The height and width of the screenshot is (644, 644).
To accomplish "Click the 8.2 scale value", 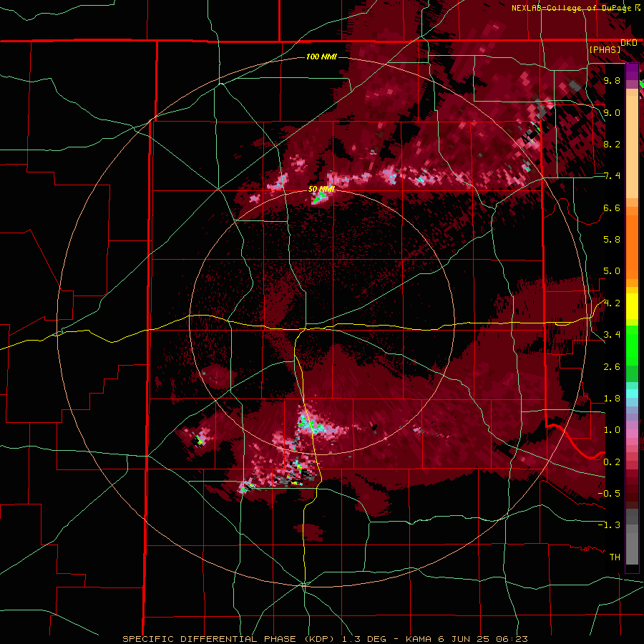I will (x=612, y=144).
